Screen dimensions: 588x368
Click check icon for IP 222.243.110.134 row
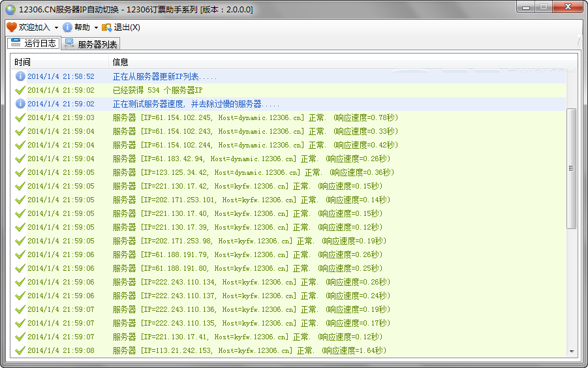pyautogui.click(x=20, y=282)
